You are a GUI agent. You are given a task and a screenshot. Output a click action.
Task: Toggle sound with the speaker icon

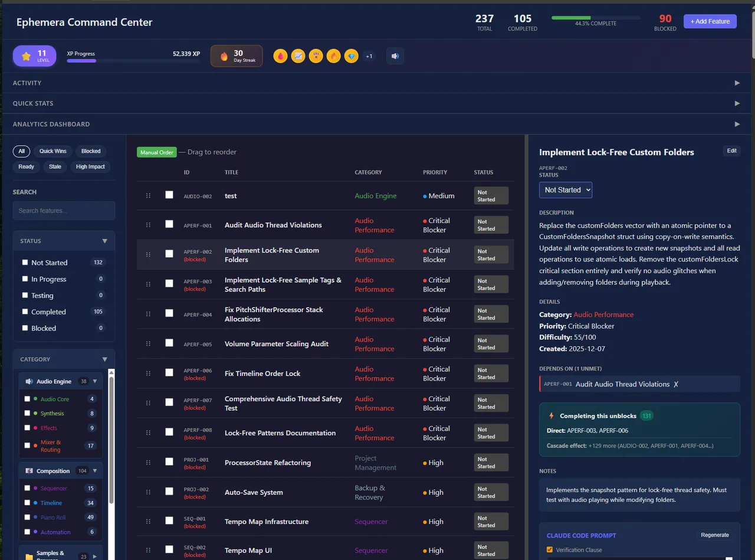coord(395,56)
